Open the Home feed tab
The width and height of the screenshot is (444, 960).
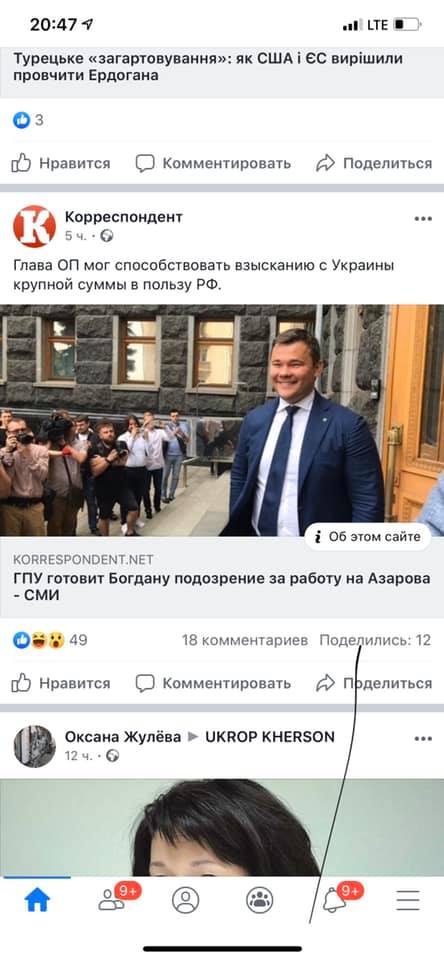pos(37,900)
